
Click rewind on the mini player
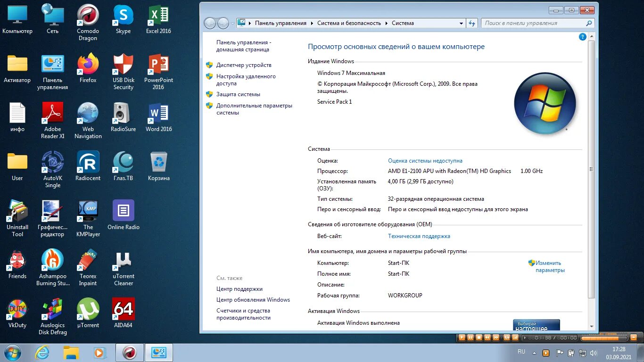click(487, 337)
